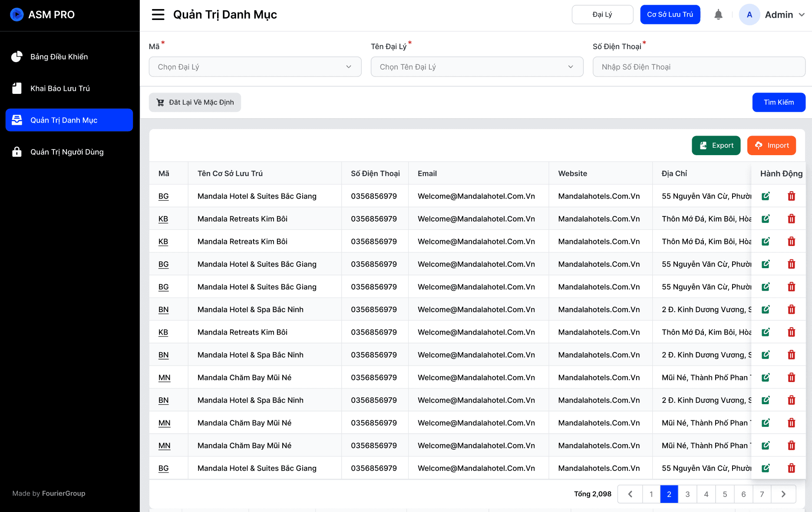812x512 pixels.
Task: Click the Quản Trị Danh Mục page title
Action: 225,15
